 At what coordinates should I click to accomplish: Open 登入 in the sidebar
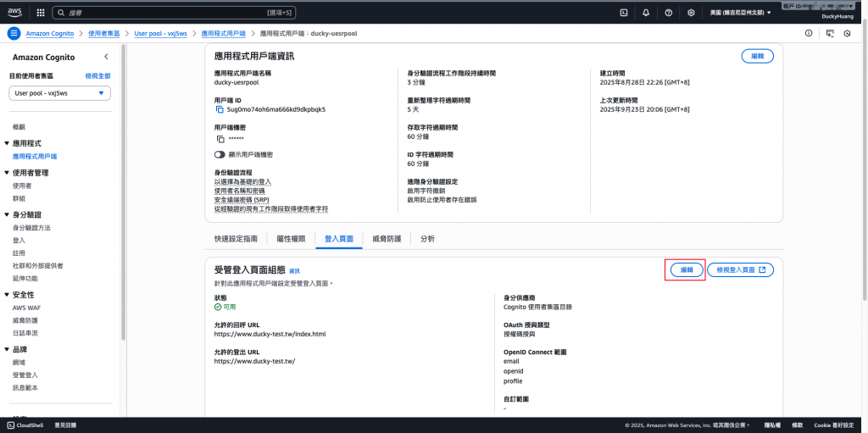click(x=19, y=241)
